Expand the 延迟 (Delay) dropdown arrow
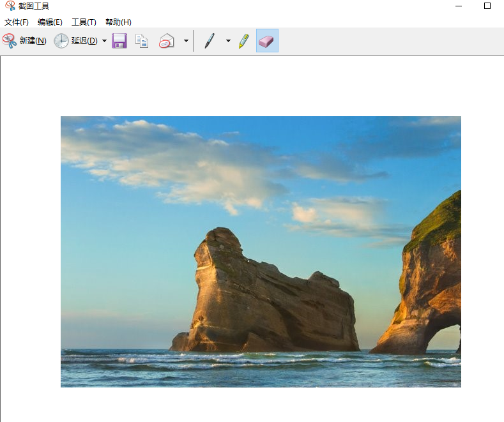This screenshot has height=422, width=504. (x=104, y=41)
